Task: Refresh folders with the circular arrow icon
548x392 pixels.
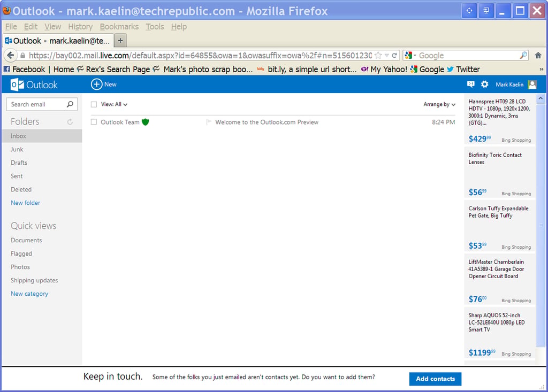Action: pos(70,121)
